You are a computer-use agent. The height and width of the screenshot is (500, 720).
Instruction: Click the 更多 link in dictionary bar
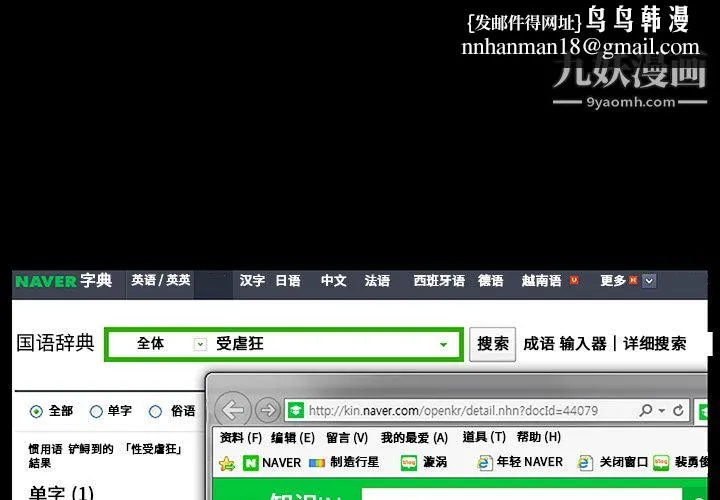tap(613, 281)
